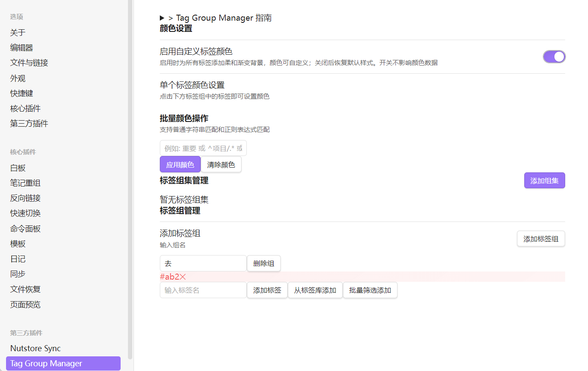The image size is (588, 371).
Task: Switch to 外观 settings
Action: click(18, 78)
